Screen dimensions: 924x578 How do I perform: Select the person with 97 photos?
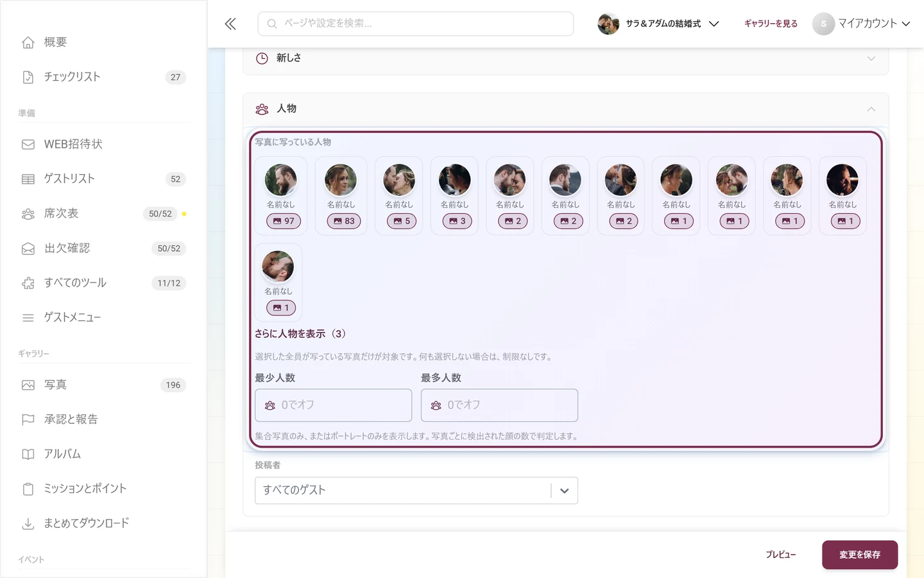[x=281, y=196]
